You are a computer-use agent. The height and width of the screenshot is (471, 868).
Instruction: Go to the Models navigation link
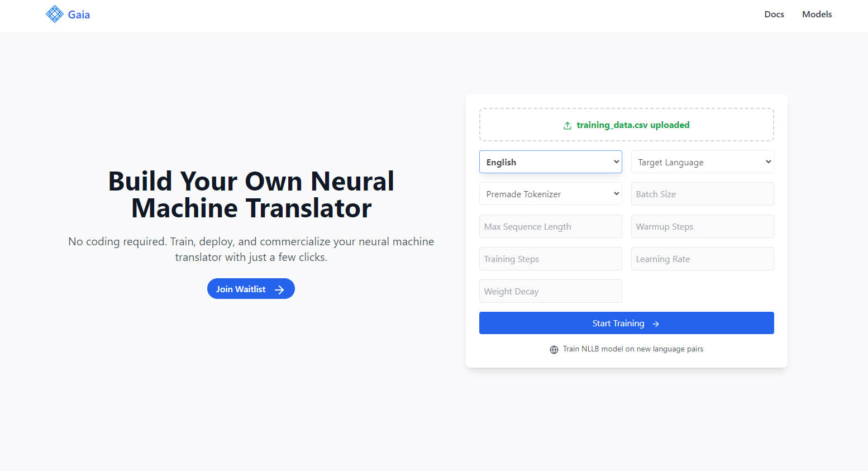click(817, 15)
